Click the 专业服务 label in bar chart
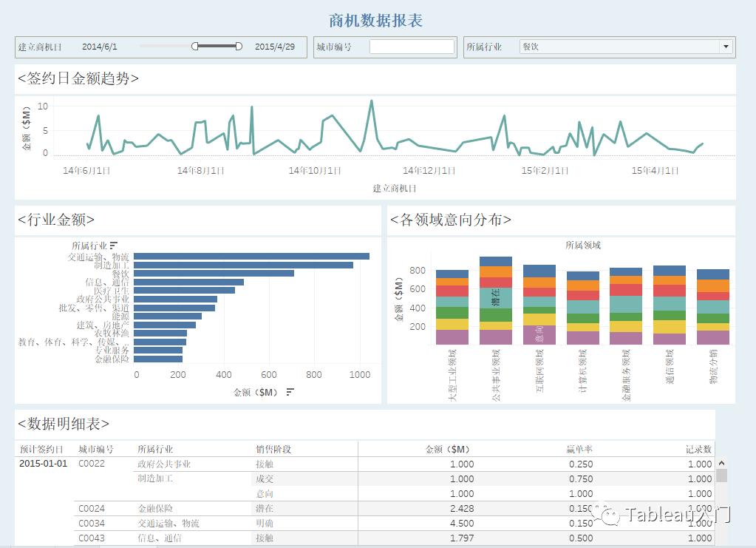 click(x=112, y=351)
